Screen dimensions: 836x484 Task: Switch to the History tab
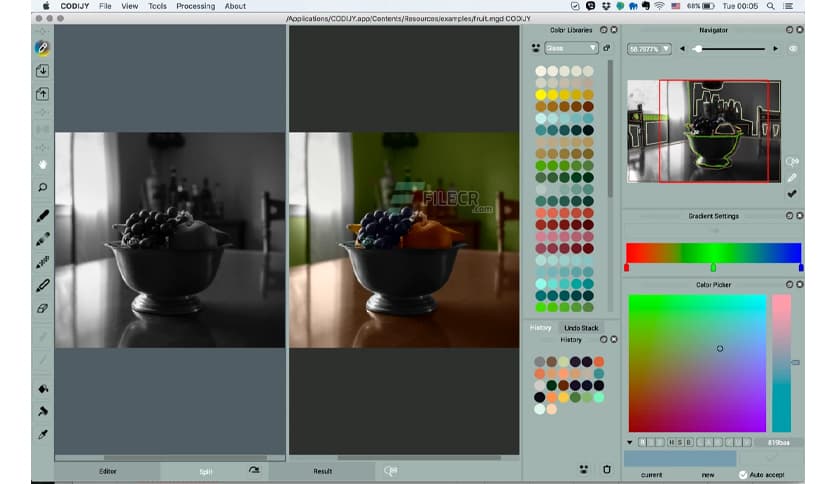pos(540,327)
